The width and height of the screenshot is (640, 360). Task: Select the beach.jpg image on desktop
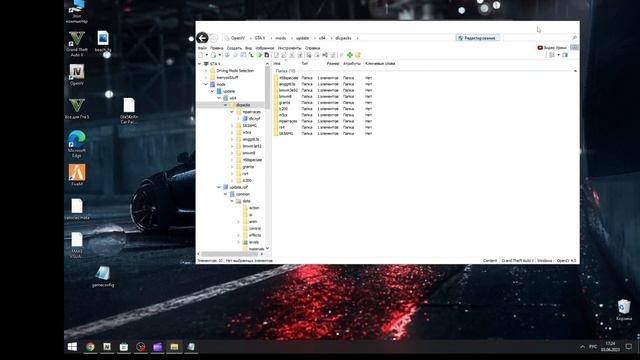103,41
